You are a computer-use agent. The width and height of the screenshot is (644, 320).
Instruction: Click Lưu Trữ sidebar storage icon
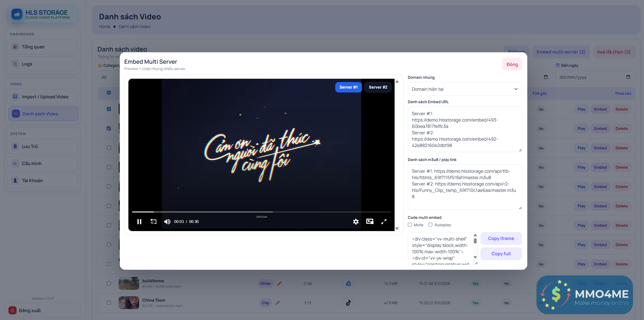coord(15,146)
